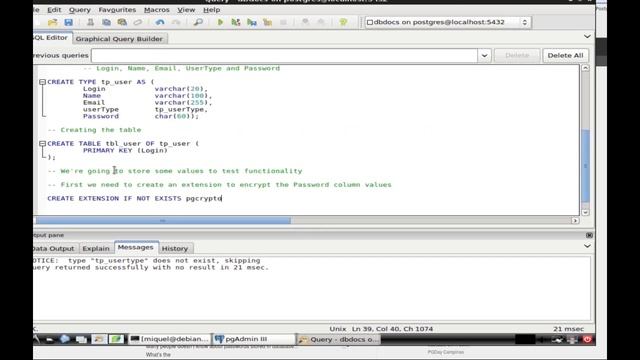This screenshot has height=360, width=640.
Task: Click the Explain query toolbar icon
Action: [x=267, y=22]
